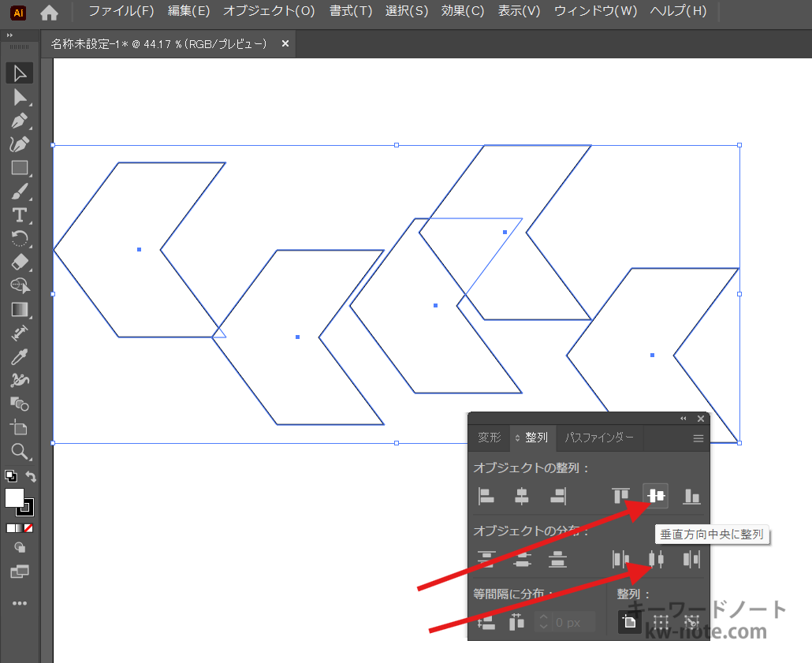Switch to the パスファインダー tab
812x663 pixels.
pos(598,438)
